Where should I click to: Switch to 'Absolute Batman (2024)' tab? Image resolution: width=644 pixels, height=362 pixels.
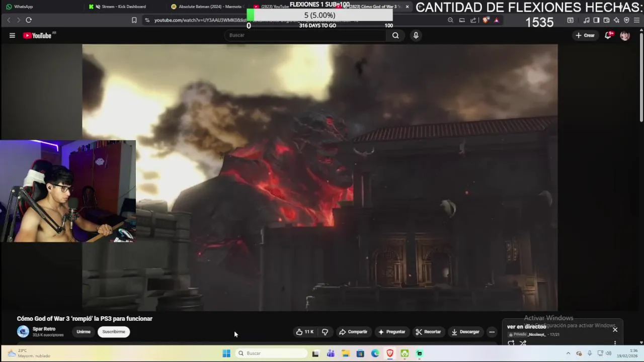click(206, 7)
